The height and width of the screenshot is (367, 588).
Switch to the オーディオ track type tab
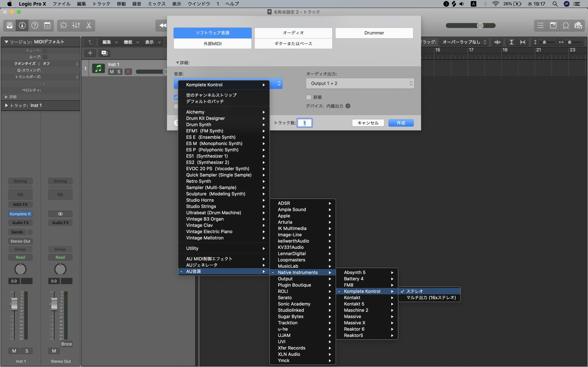coord(293,33)
